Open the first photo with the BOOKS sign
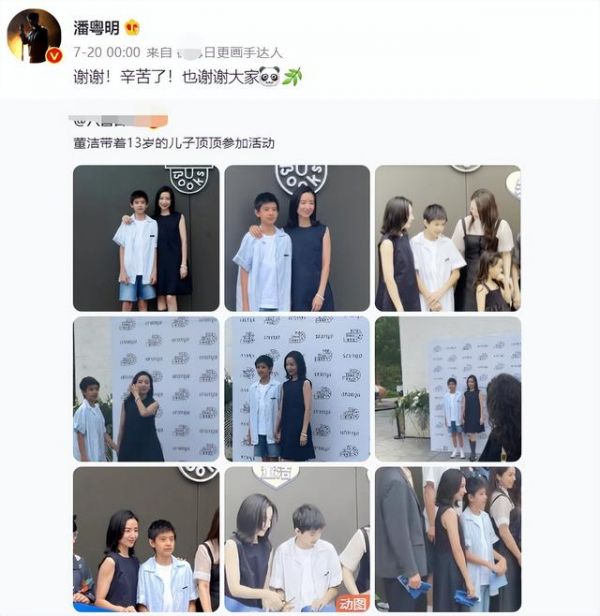 (146, 238)
